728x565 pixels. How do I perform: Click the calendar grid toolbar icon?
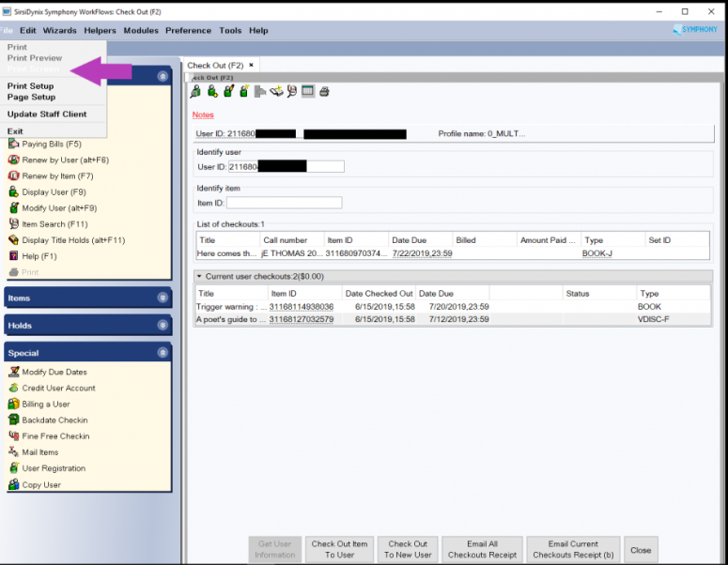click(307, 91)
